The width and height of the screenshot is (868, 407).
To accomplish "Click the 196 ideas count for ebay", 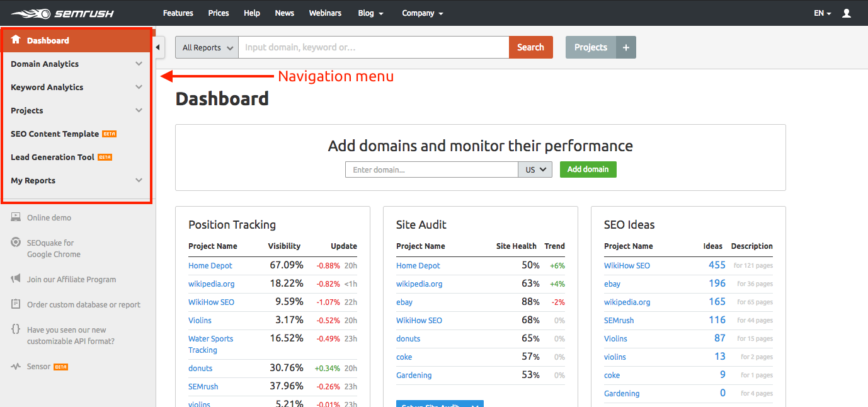I will click(717, 284).
